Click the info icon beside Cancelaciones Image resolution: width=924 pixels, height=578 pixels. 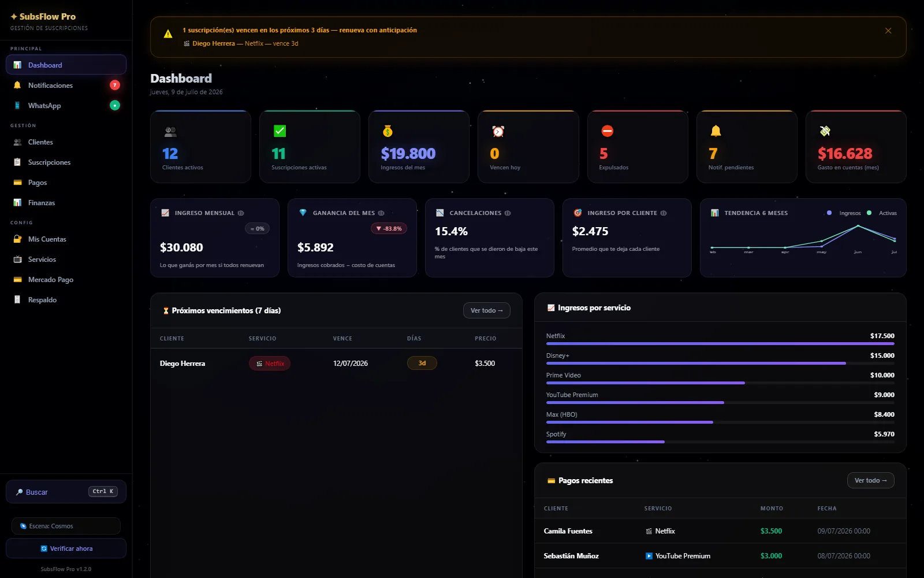click(x=508, y=213)
